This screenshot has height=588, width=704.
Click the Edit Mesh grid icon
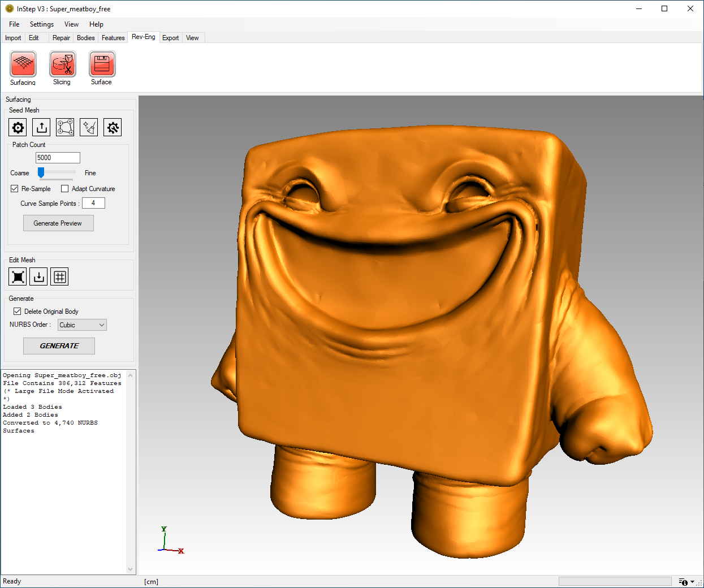tap(59, 277)
